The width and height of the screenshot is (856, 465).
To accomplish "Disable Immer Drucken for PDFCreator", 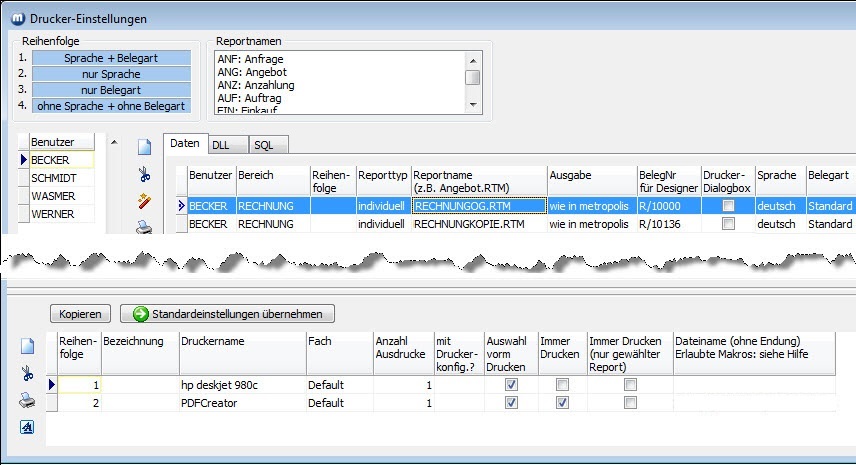I will pyautogui.click(x=562, y=403).
